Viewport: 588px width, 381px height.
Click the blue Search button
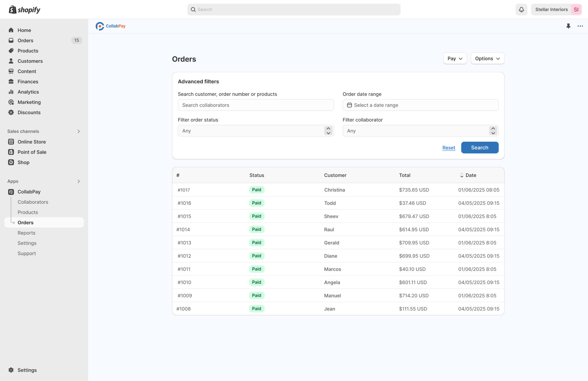(480, 148)
